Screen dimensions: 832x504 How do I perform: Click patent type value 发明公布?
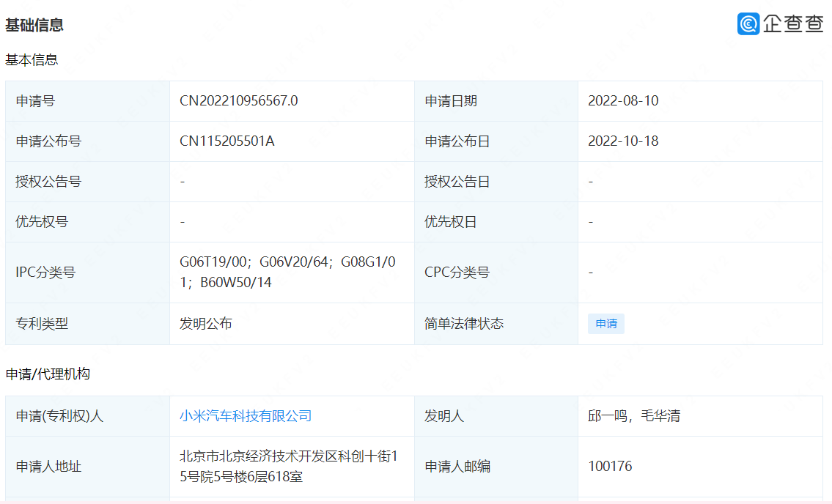pos(206,324)
